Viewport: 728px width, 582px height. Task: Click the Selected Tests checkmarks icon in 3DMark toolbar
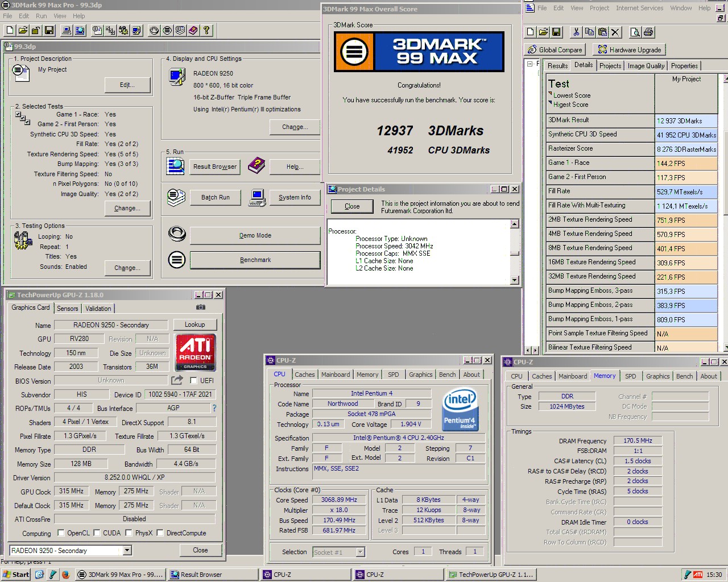110,30
